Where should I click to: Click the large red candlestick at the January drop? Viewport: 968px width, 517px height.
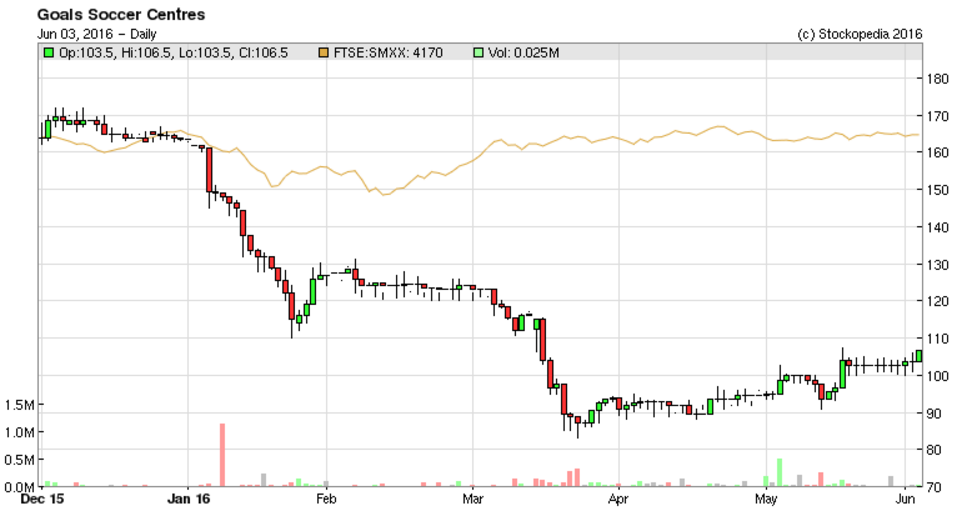(209, 170)
